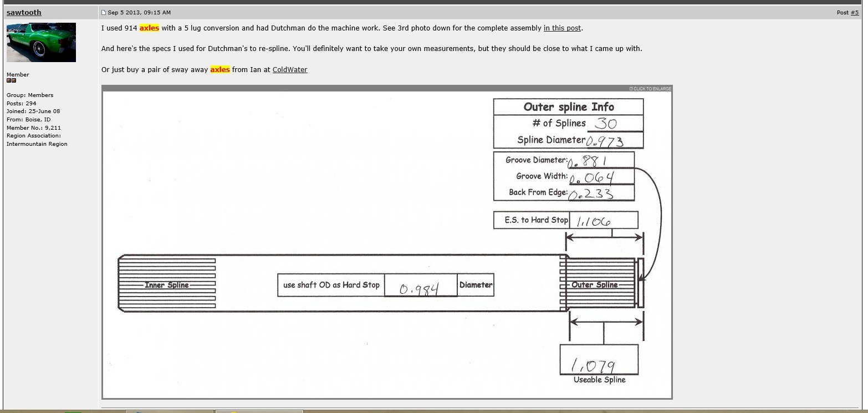Click the 'Outer Spline' label on shaft drawing
Viewport: 868px width, 413px height.
pos(594,285)
